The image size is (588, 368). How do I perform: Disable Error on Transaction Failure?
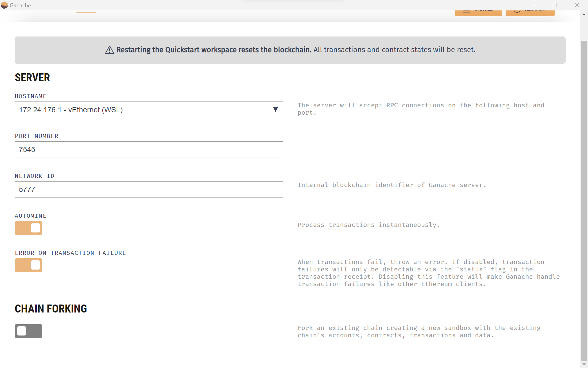point(28,265)
